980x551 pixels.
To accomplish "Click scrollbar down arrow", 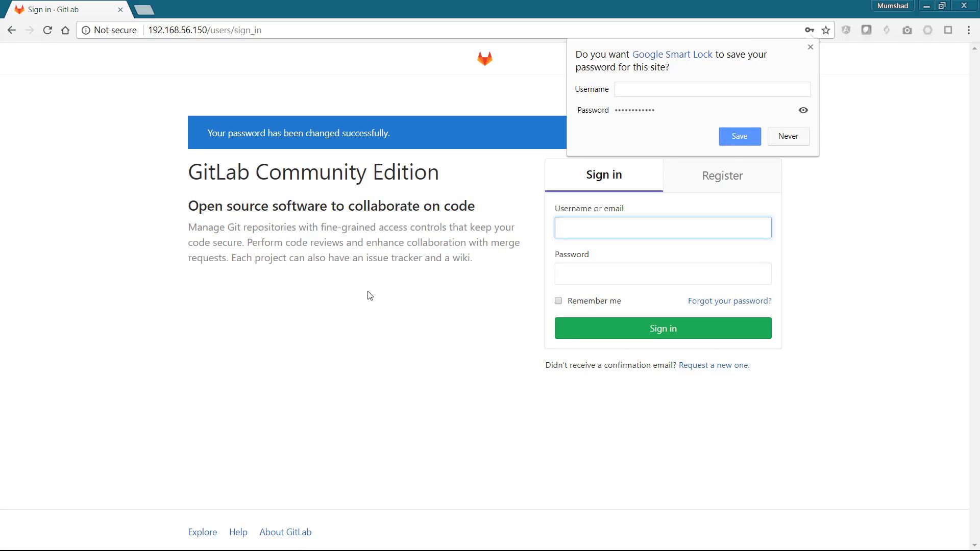I will pos(974,545).
